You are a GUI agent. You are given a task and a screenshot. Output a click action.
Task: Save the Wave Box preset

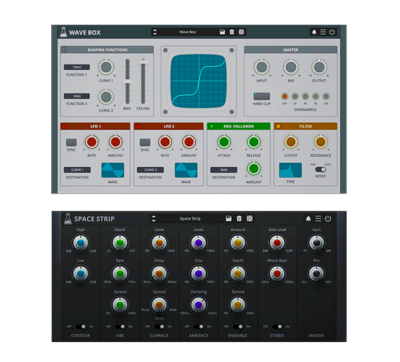(222, 32)
